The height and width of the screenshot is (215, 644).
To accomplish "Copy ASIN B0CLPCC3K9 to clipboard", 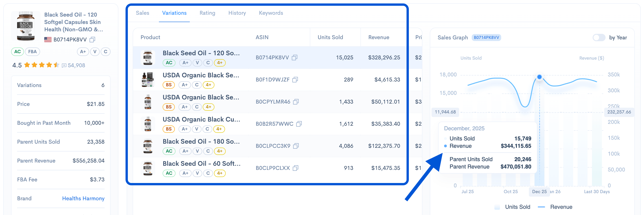I will 296,146.
